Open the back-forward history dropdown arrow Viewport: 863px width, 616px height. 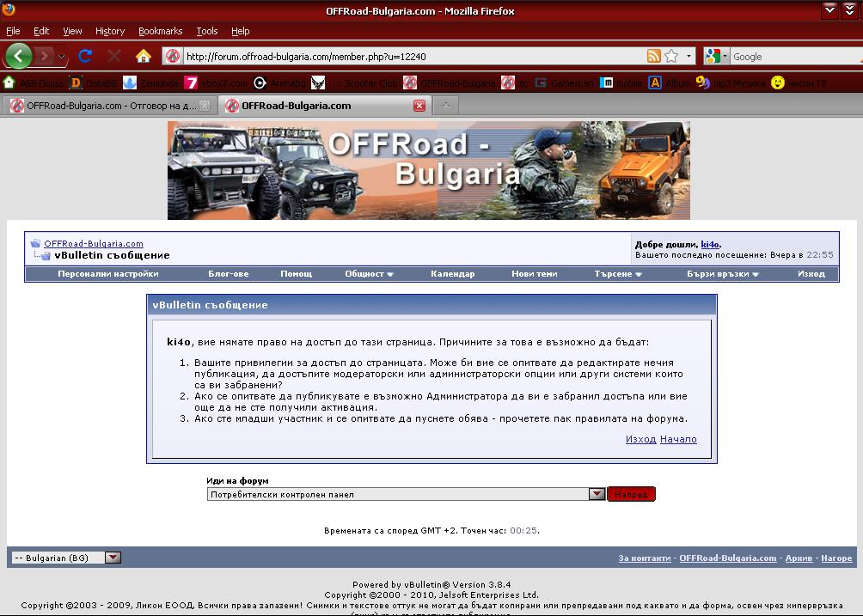61,57
